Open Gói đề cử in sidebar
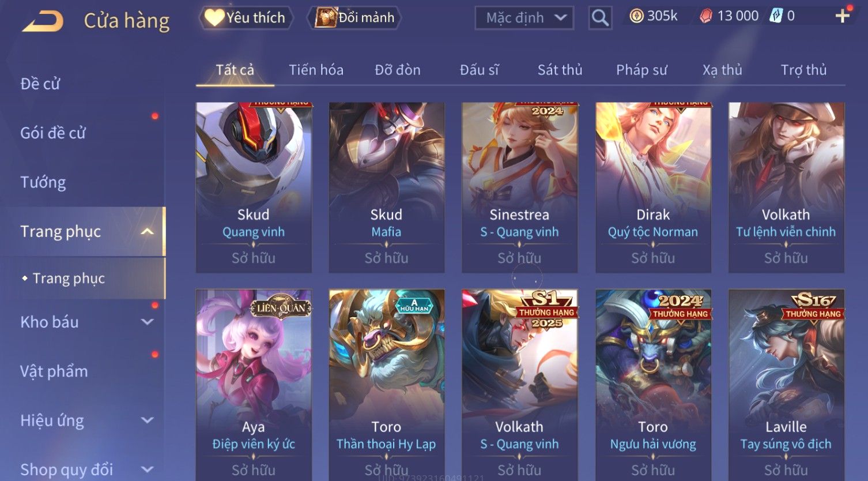The width and height of the screenshot is (868, 481). pos(53,133)
